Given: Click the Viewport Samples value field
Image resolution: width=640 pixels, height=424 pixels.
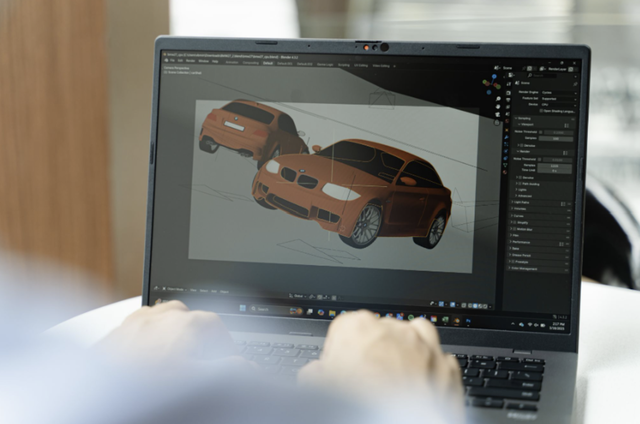Looking at the screenshot, I should 556,139.
